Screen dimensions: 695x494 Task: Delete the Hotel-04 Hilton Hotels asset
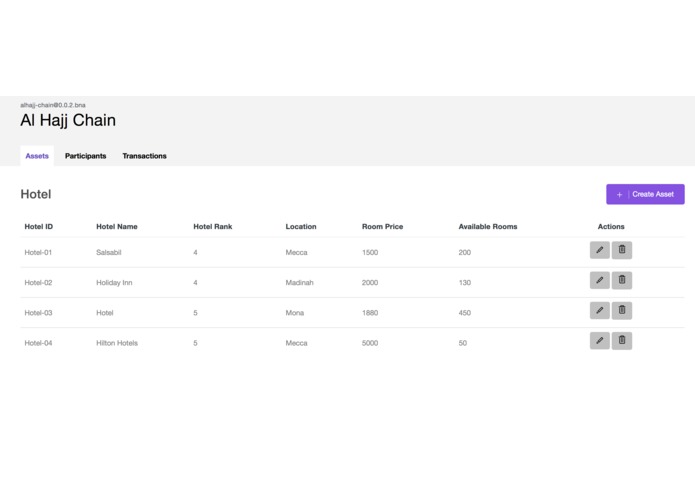pyautogui.click(x=622, y=341)
